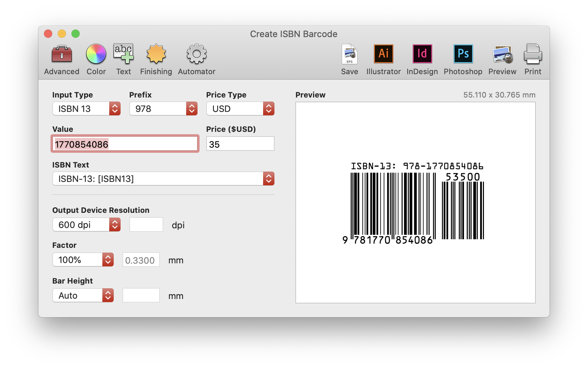Send barcode to Illustrator
The height and width of the screenshot is (368, 588).
click(383, 59)
